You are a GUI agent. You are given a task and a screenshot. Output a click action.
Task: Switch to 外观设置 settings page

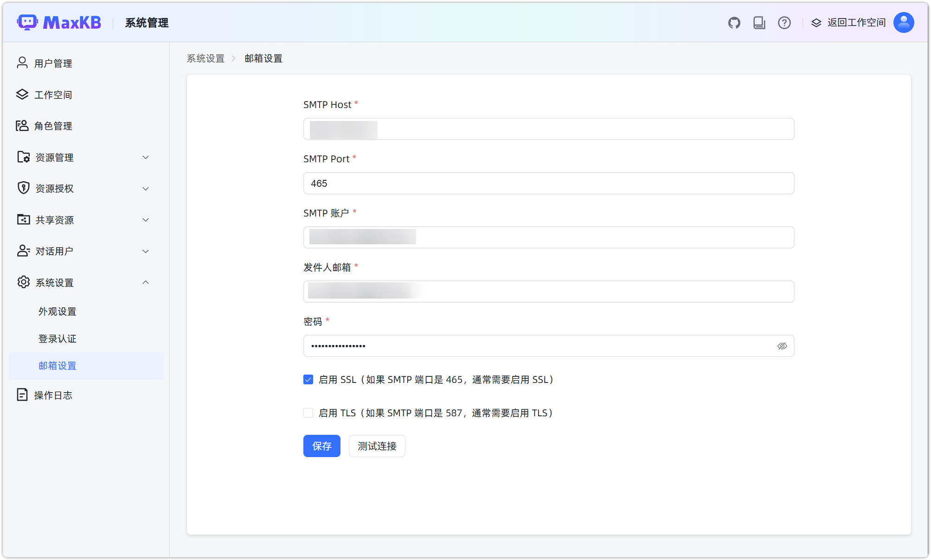click(x=57, y=311)
